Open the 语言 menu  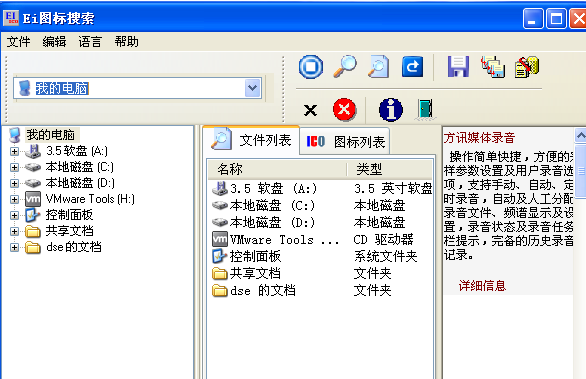(x=90, y=41)
